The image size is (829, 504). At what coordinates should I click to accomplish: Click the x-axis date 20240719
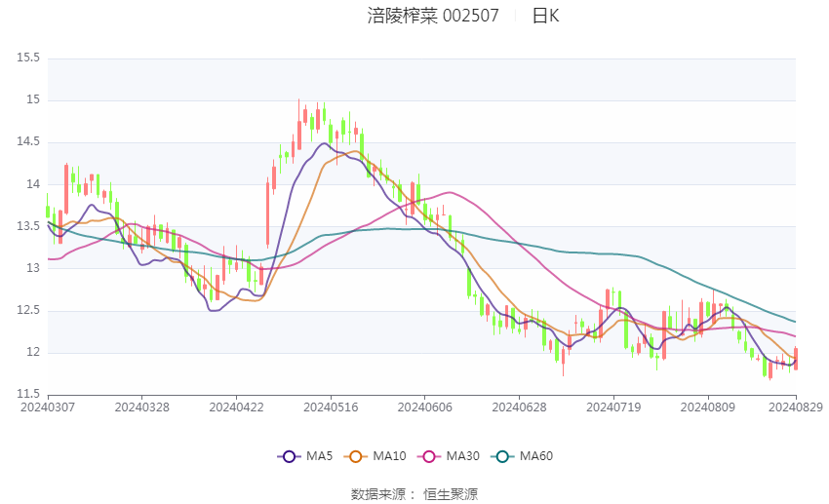click(613, 407)
